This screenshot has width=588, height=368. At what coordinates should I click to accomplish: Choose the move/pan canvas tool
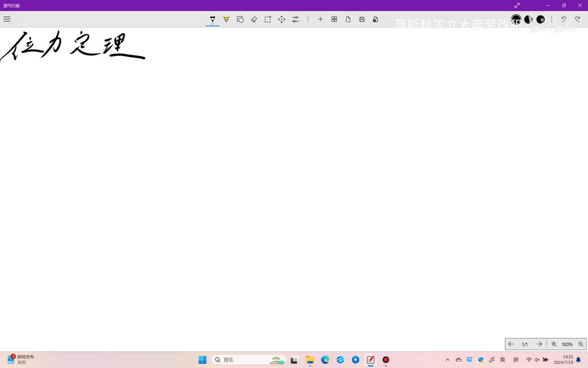[x=282, y=19]
